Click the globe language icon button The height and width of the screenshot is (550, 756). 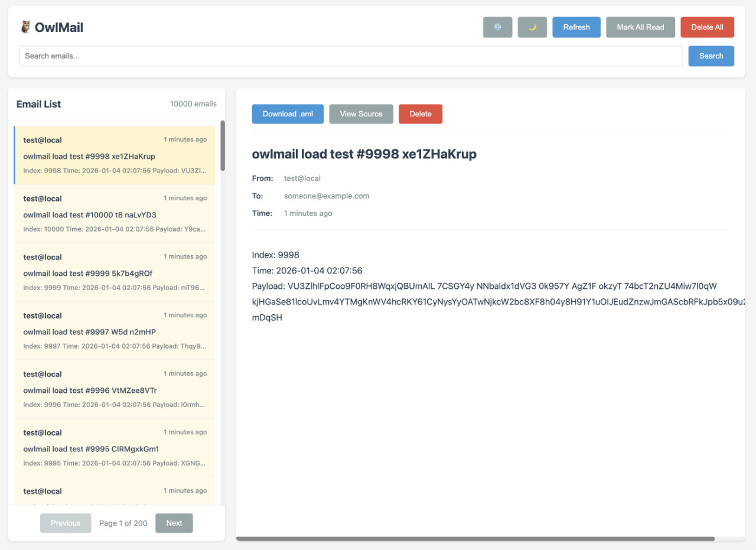click(x=497, y=27)
